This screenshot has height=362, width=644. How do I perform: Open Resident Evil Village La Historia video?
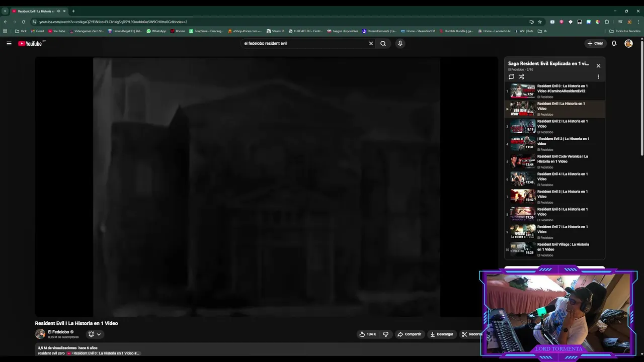(x=554, y=249)
